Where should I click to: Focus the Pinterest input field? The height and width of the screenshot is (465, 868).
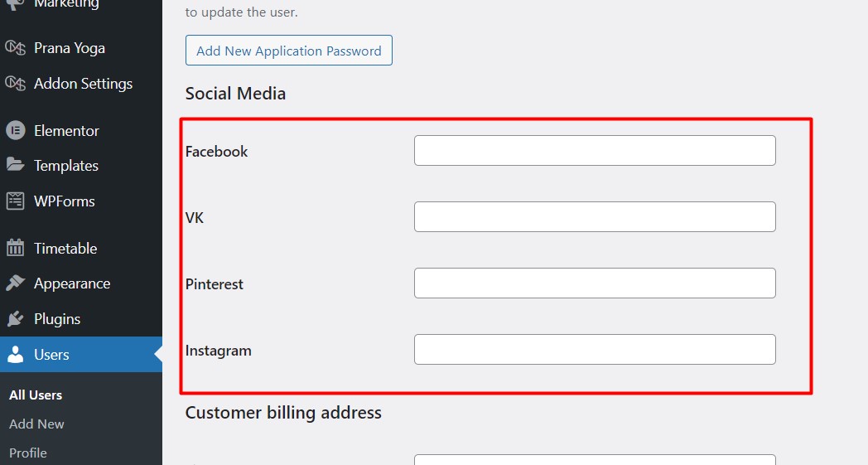(x=595, y=283)
